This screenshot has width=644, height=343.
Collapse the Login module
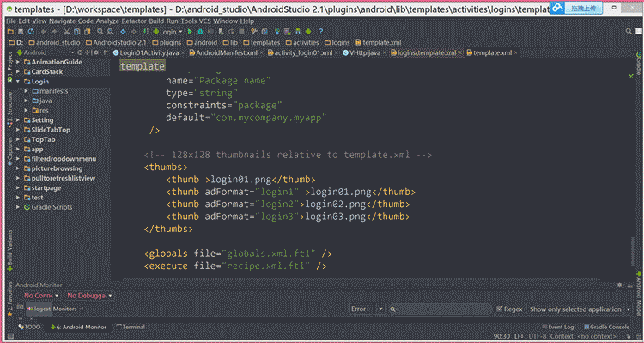[x=18, y=82]
